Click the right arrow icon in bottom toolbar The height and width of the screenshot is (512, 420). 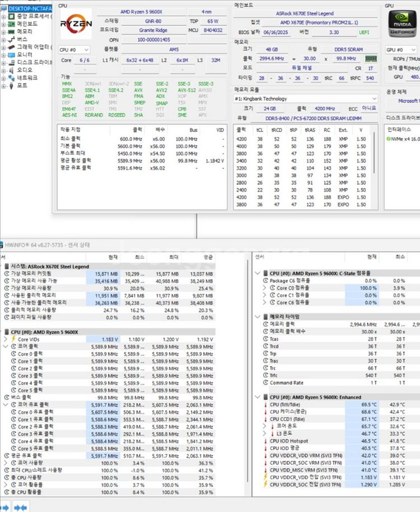point(5,508)
